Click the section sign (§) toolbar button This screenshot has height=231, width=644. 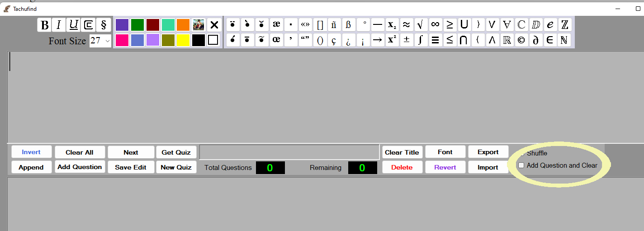point(103,25)
